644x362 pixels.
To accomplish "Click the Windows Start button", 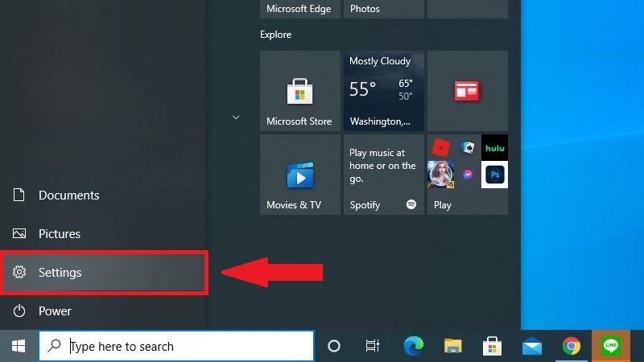I will [19, 346].
